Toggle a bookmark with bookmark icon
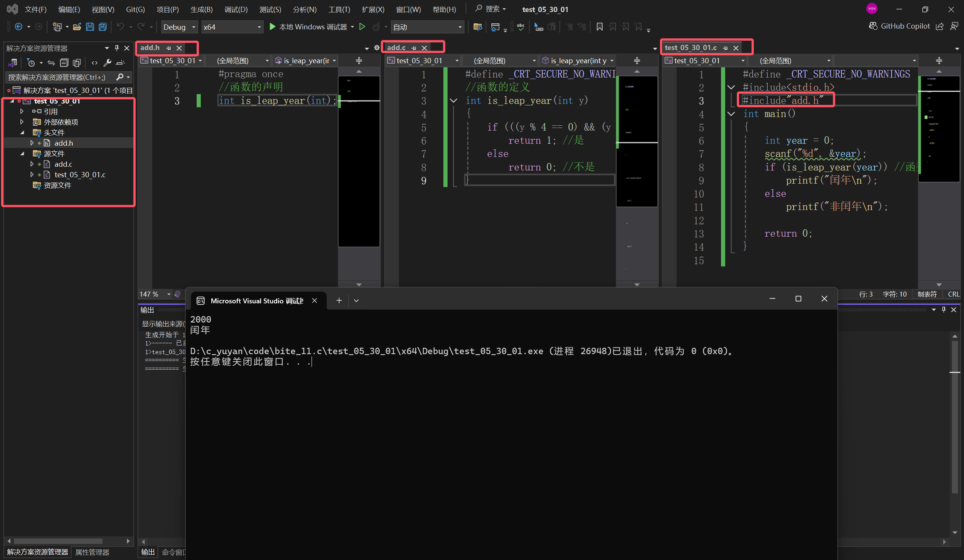Image resolution: width=964 pixels, height=560 pixels. (x=599, y=27)
